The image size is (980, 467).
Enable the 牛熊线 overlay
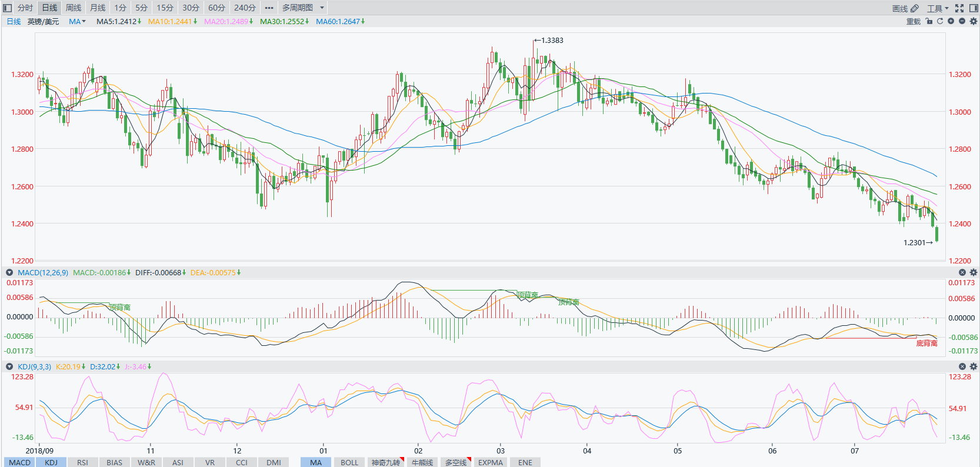pos(422,462)
